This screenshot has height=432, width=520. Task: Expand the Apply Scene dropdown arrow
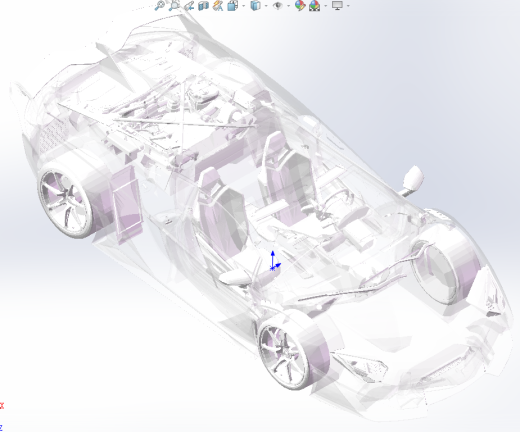(326, 6)
